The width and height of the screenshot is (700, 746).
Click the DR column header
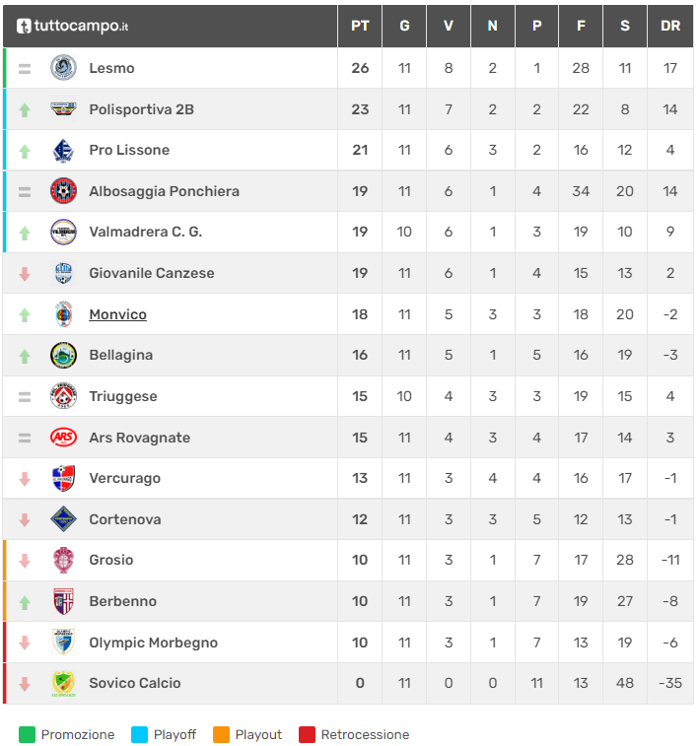(x=670, y=26)
